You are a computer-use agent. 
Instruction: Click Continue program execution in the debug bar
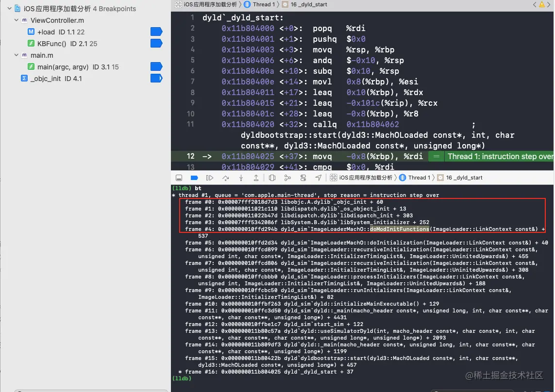[x=210, y=178]
